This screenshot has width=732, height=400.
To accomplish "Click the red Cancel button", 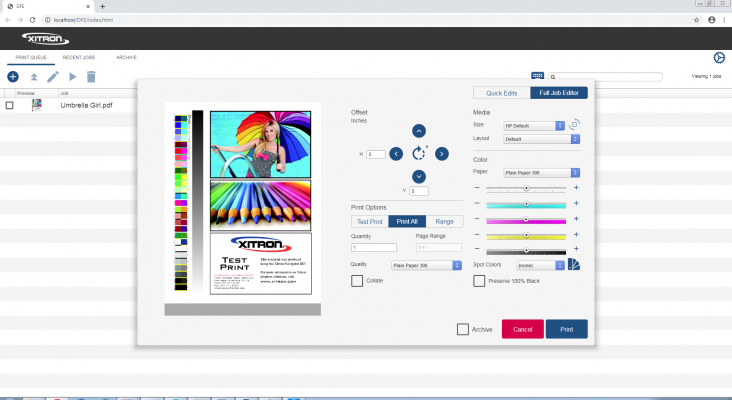I will 522,329.
